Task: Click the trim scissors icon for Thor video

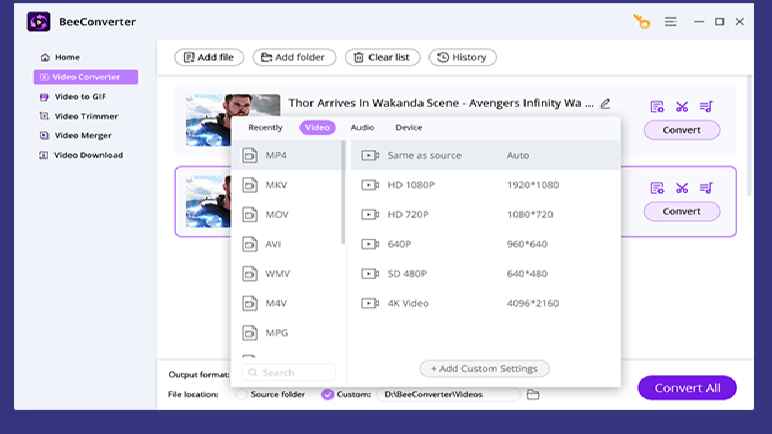Action: tap(682, 107)
